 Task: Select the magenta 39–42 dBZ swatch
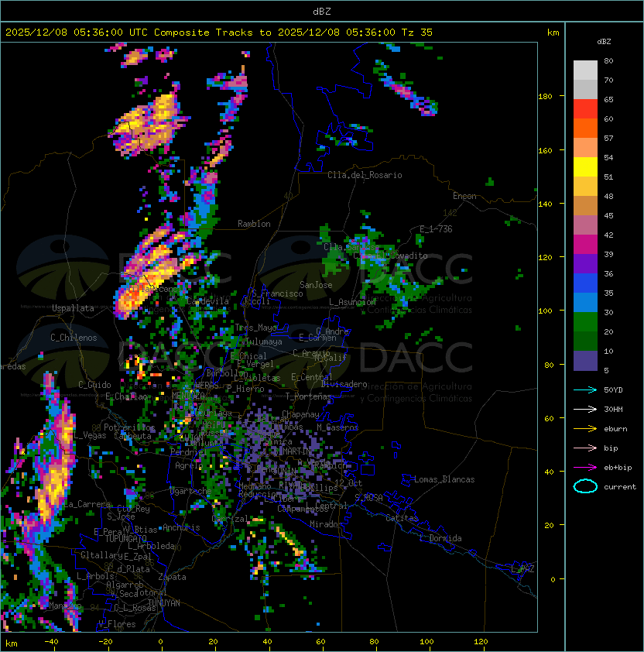tap(585, 245)
